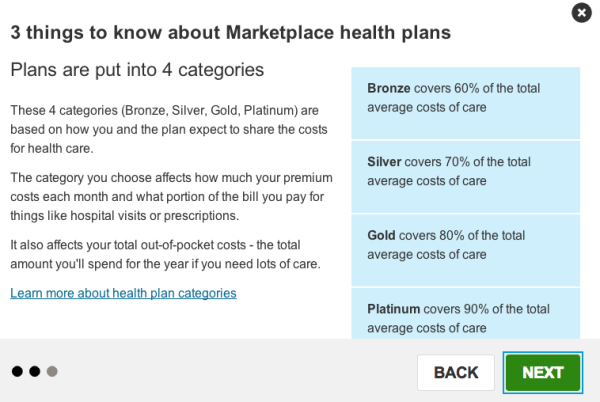The width and height of the screenshot is (600, 402).
Task: Click Plans are put into 4 categories subheading
Action: (x=137, y=70)
